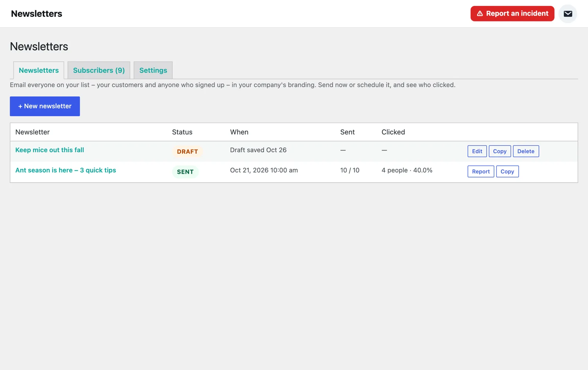
Task: Click the 'Sent' column header
Action: click(x=347, y=132)
